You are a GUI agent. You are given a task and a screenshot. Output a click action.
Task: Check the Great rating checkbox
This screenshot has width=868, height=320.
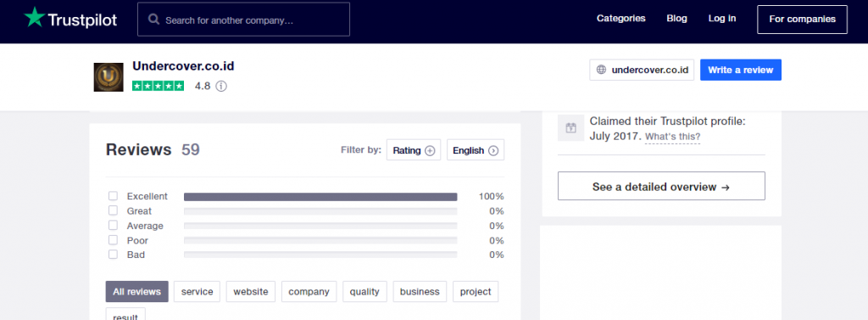113,211
